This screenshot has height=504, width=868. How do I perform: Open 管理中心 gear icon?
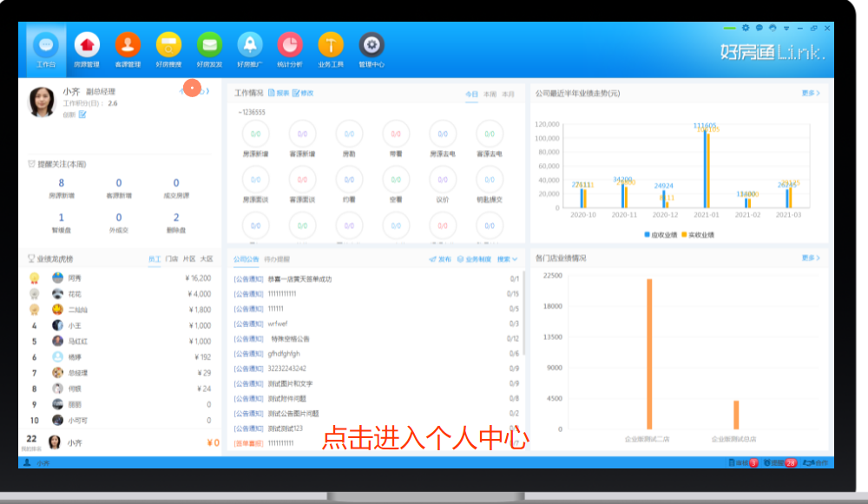tap(372, 45)
